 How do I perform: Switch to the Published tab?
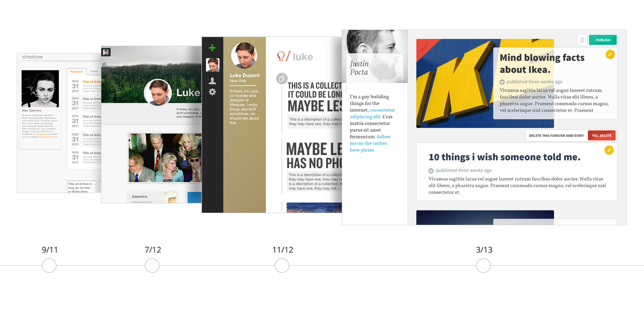77,72
